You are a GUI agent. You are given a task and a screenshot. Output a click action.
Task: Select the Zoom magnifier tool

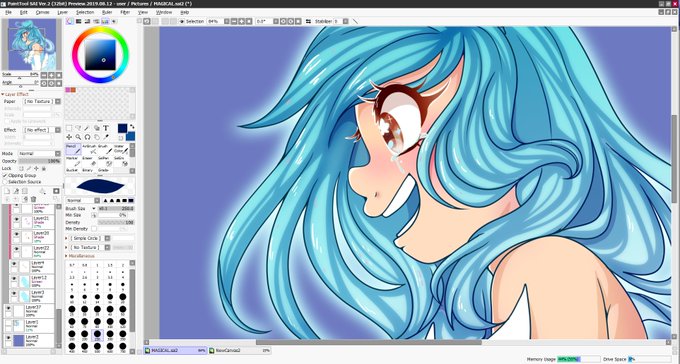point(78,137)
